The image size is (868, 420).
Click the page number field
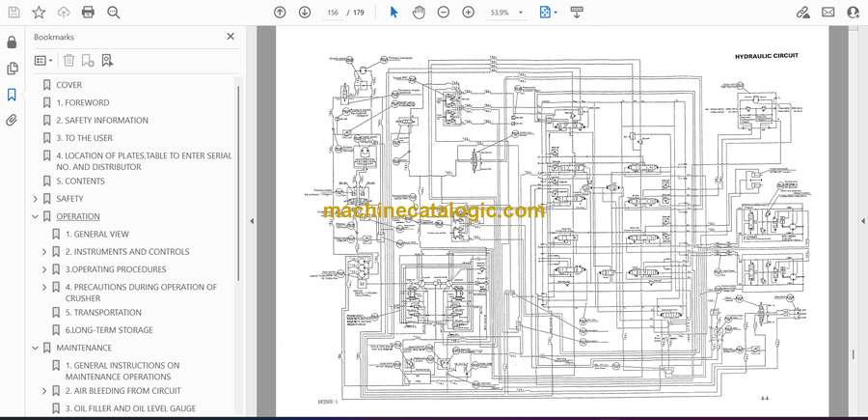tap(334, 13)
